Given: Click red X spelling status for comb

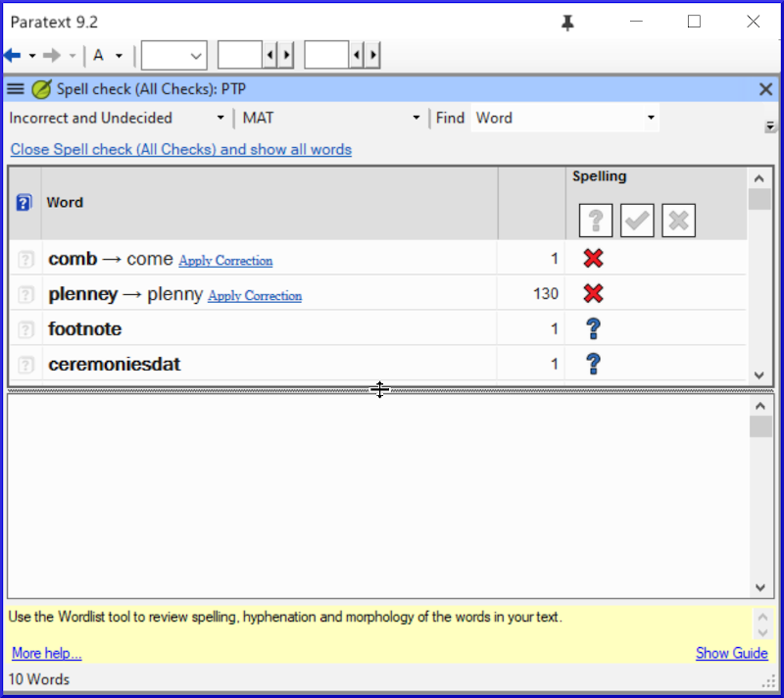Looking at the screenshot, I should pos(593,259).
